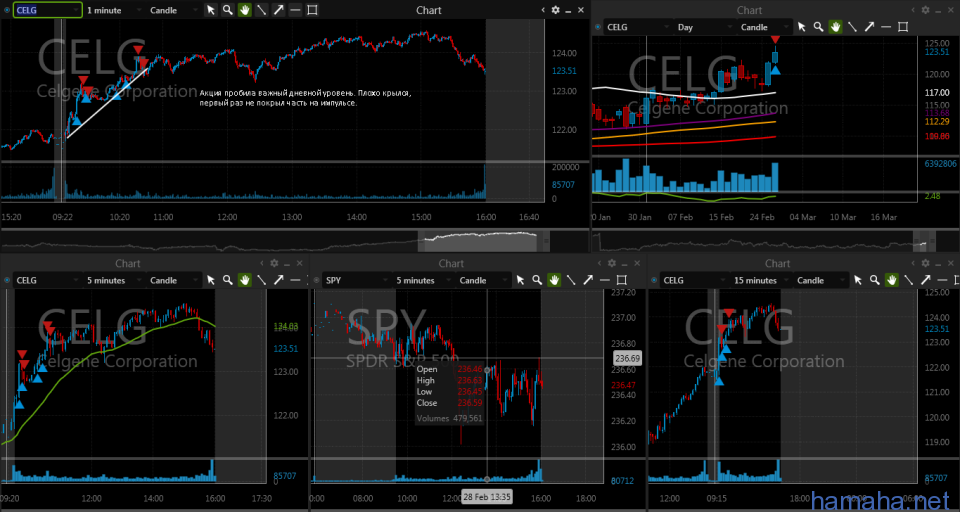960x512 pixels.
Task: Select the pointer tool in CELG 5 minutes chart
Action: point(211,280)
